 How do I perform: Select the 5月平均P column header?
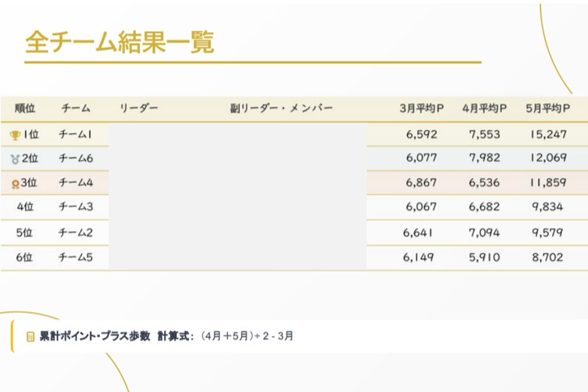click(x=547, y=108)
